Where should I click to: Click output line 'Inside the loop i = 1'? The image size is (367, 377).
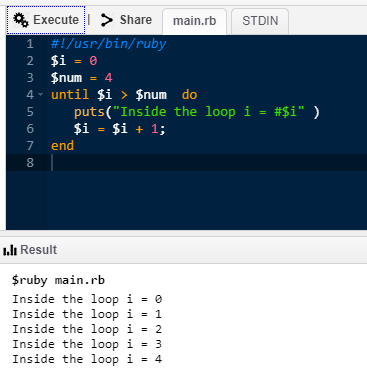pyautogui.click(x=87, y=314)
